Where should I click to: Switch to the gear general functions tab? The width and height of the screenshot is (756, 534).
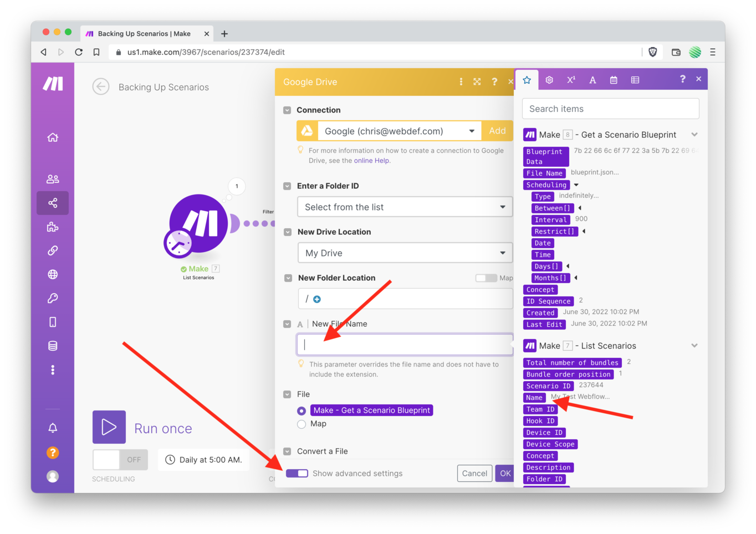click(549, 80)
